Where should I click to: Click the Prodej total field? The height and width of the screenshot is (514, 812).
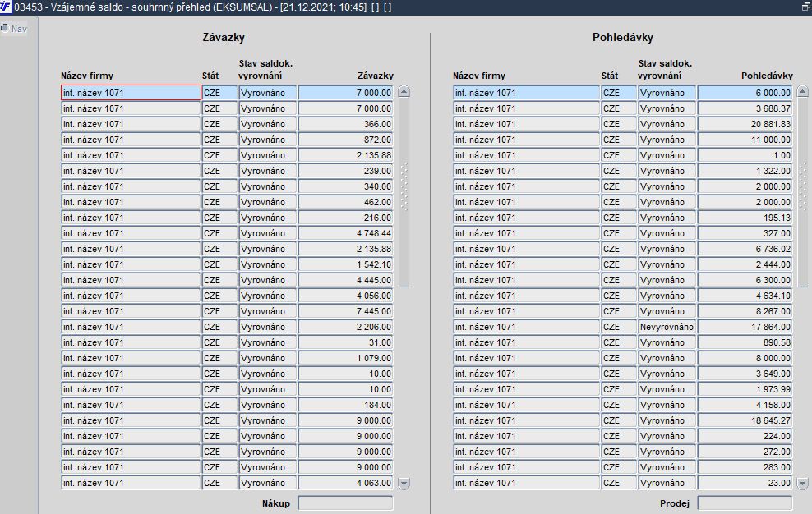[x=745, y=503]
